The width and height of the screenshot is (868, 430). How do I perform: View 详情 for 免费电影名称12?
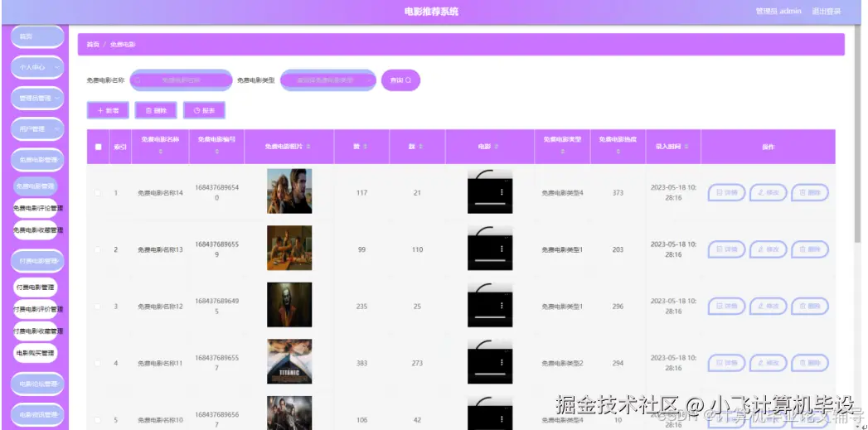coord(727,306)
